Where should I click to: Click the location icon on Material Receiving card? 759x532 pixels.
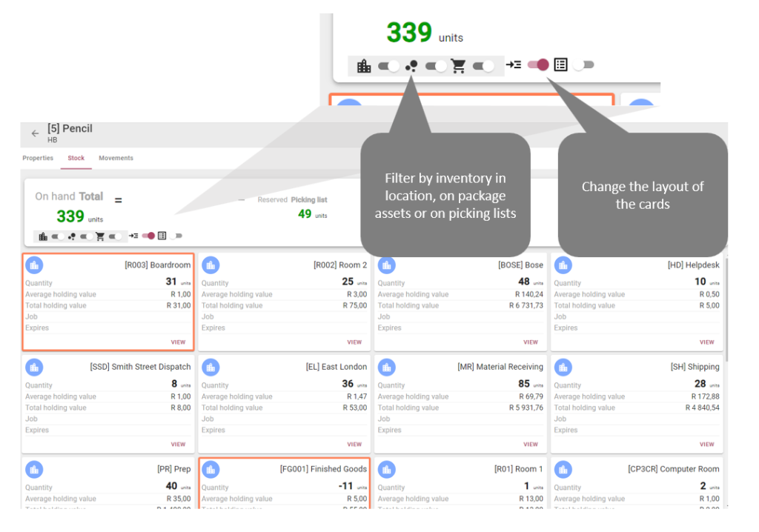[x=386, y=367]
